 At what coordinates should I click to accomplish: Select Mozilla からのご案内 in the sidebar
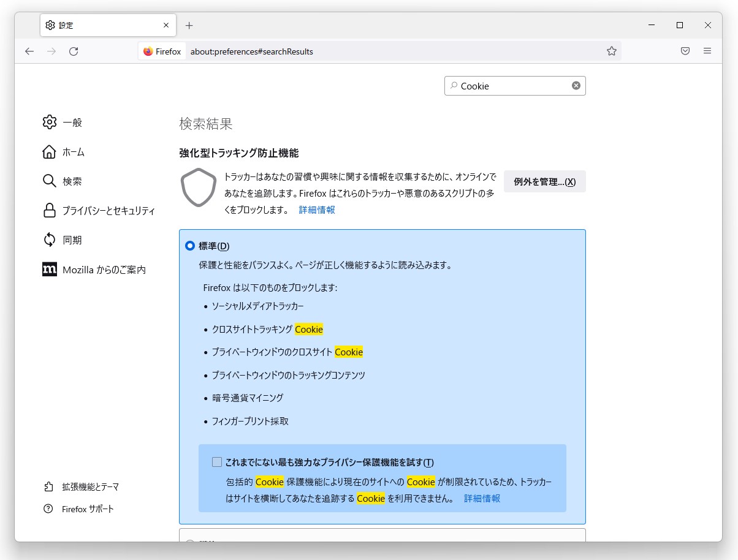tap(103, 269)
